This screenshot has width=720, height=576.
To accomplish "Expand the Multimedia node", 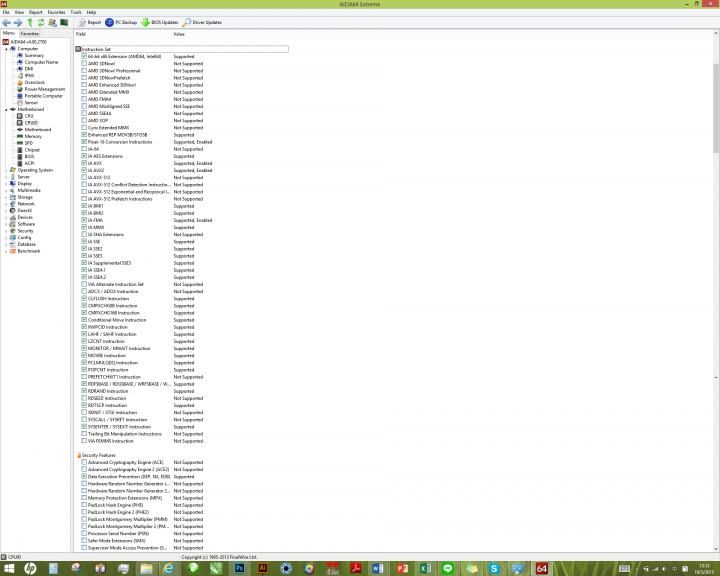I will coord(6,190).
